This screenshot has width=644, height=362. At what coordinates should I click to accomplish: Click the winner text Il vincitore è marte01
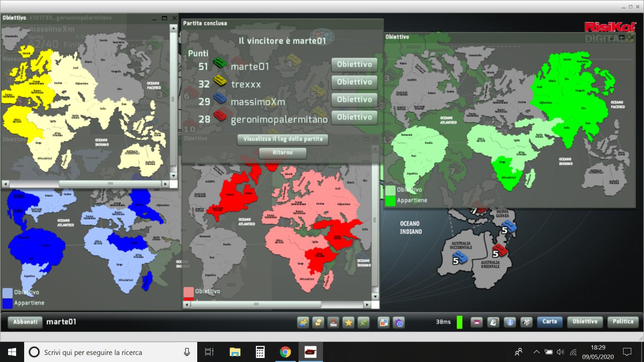pyautogui.click(x=282, y=41)
